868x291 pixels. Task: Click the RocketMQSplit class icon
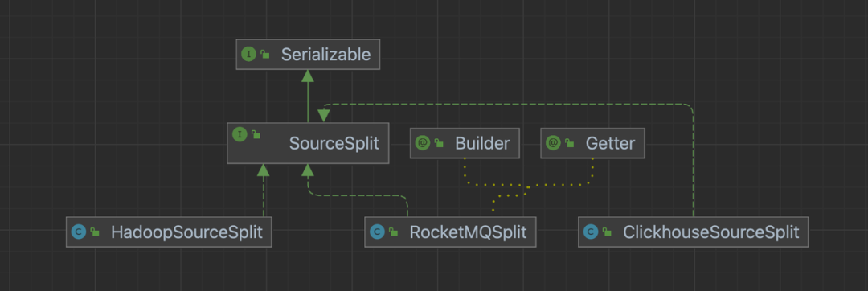pos(377,232)
